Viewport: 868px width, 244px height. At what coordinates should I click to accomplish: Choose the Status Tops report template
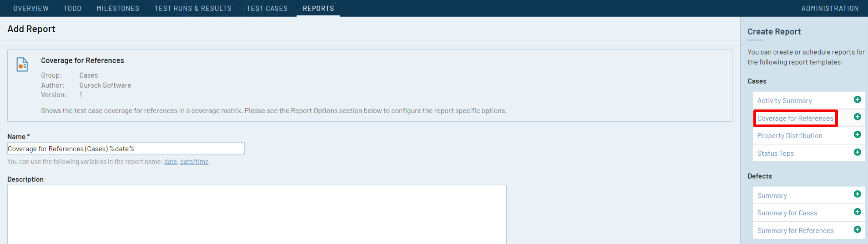[776, 154]
